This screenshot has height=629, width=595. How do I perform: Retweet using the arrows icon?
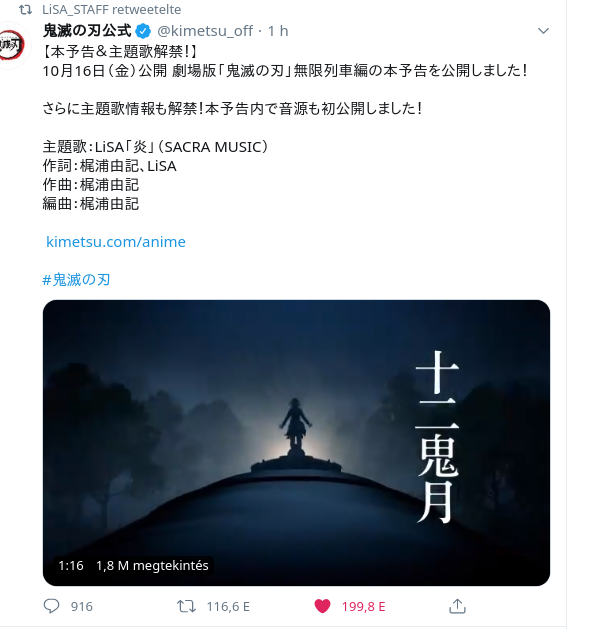tap(187, 606)
